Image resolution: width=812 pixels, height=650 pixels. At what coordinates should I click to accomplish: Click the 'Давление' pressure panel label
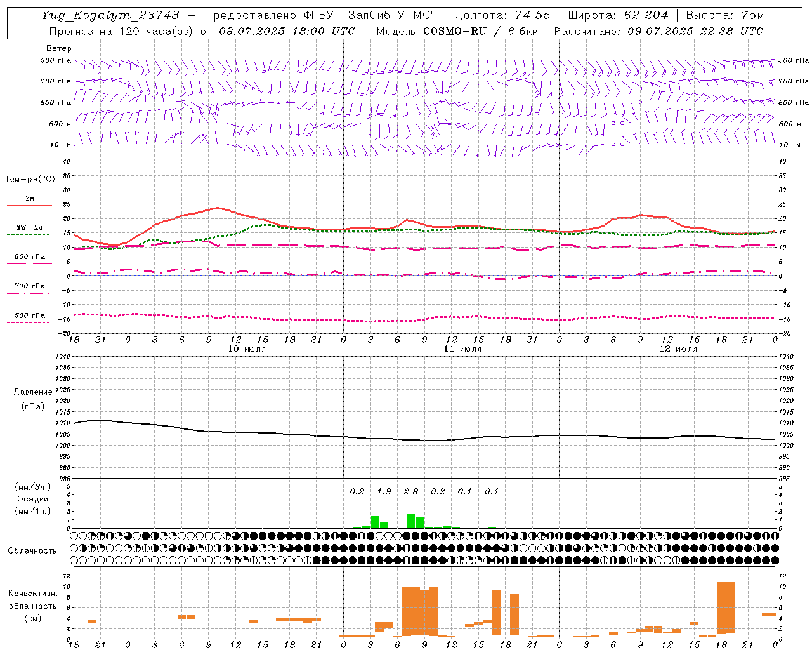click(x=33, y=392)
